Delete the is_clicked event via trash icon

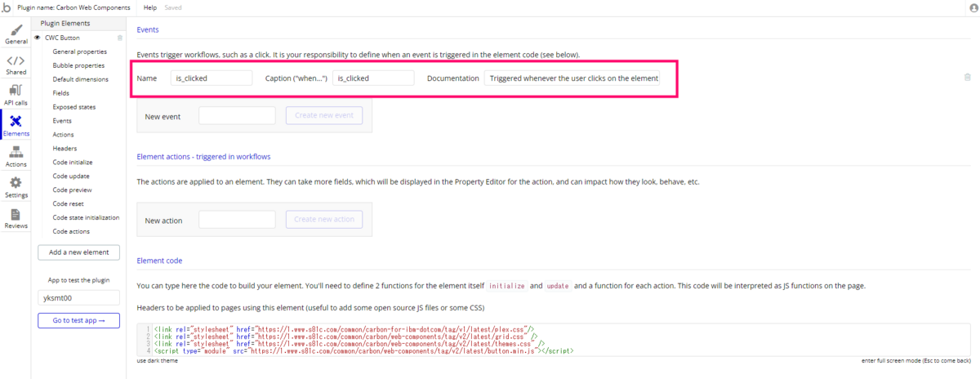968,78
